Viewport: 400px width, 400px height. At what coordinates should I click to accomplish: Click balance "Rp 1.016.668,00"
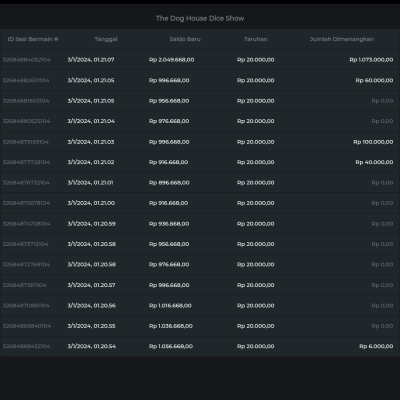pos(170,306)
